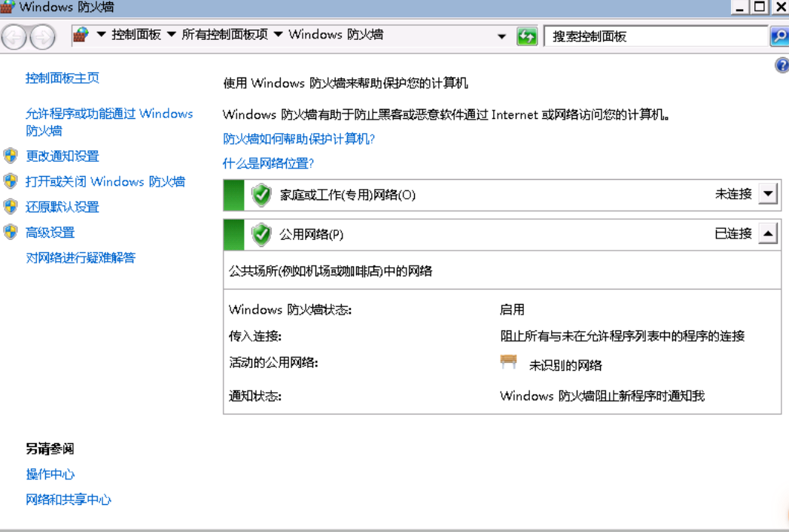
Task: Click the 搜索控制面板 search field
Action: pos(656,36)
